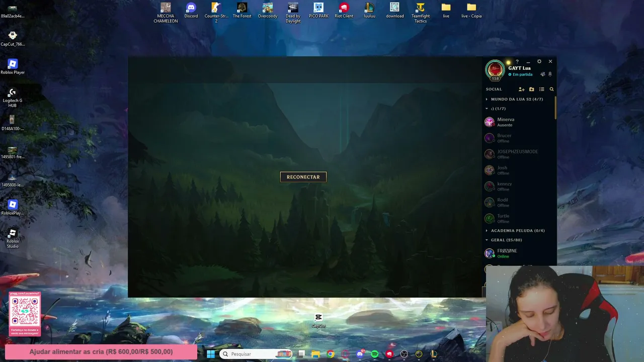Select offline friend Rodil
Screen dimensions: 644x362
tap(520, 203)
